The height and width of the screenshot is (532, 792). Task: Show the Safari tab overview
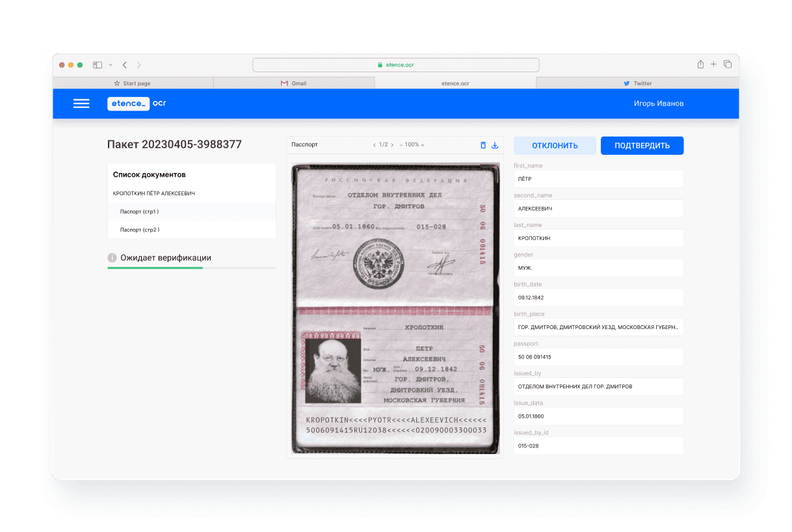point(728,64)
